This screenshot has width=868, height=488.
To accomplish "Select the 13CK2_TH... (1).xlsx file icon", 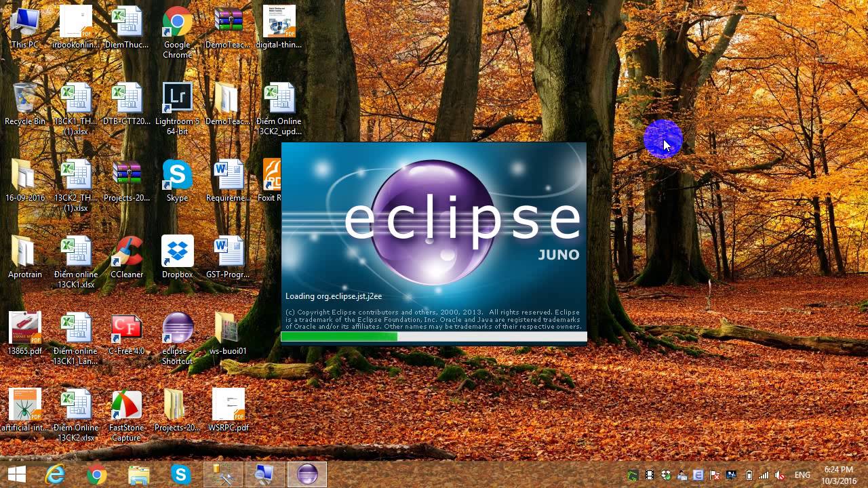I will pyautogui.click(x=76, y=185).
